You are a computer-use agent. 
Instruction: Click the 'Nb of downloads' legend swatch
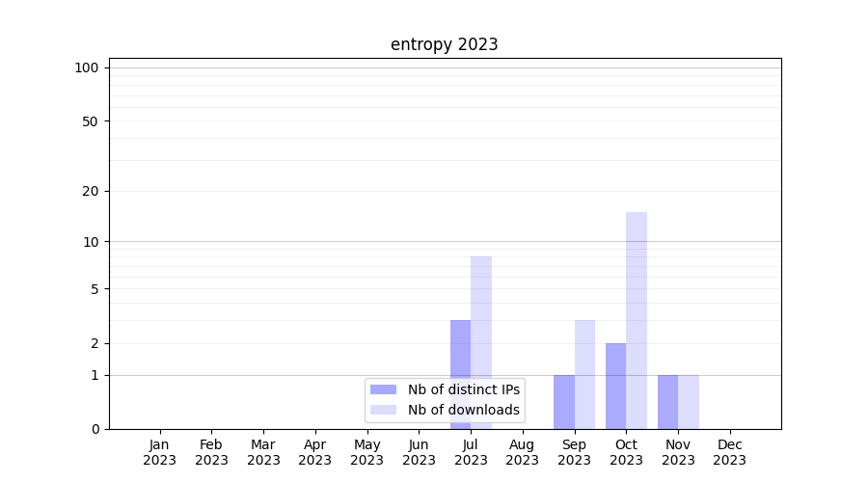(x=384, y=410)
